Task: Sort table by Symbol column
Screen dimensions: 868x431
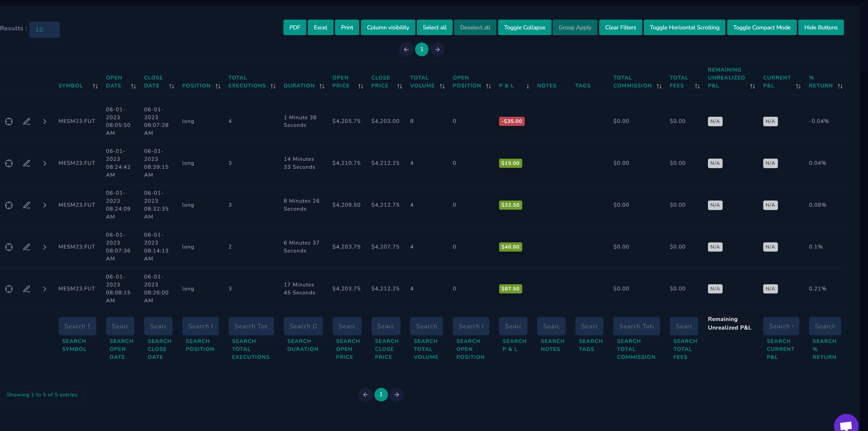Action: 95,86
